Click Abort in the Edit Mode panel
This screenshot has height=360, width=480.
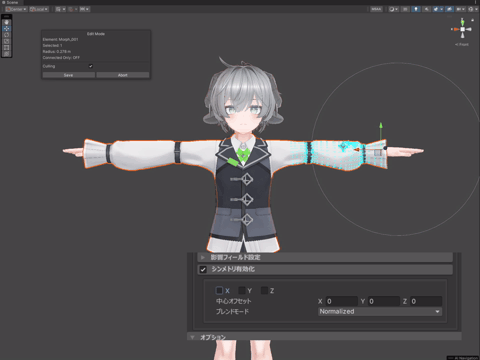[x=123, y=75]
